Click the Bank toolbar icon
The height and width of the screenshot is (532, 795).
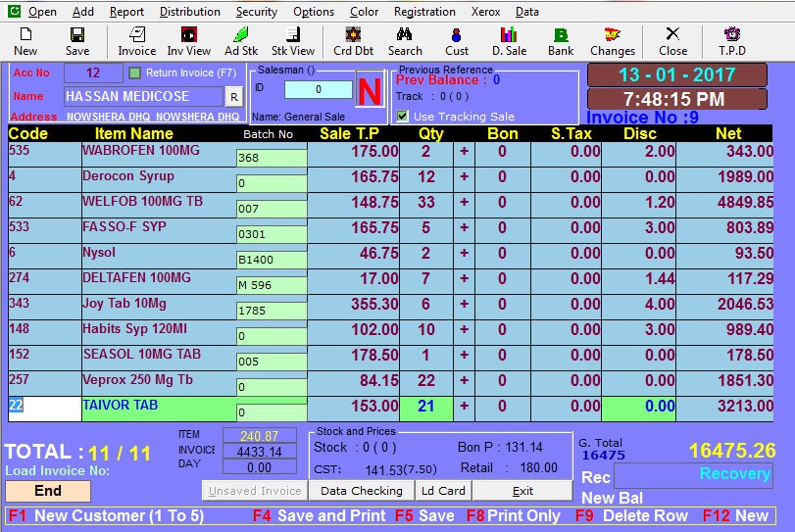pos(561,34)
